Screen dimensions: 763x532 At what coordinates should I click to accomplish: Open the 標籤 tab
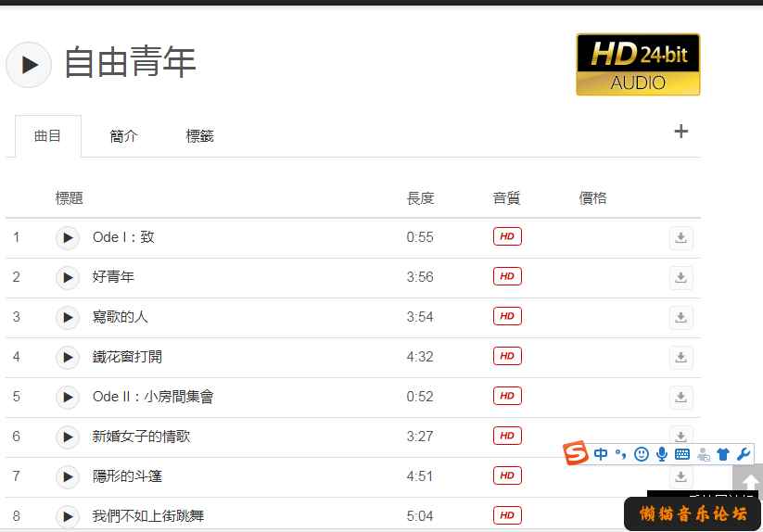[199, 136]
